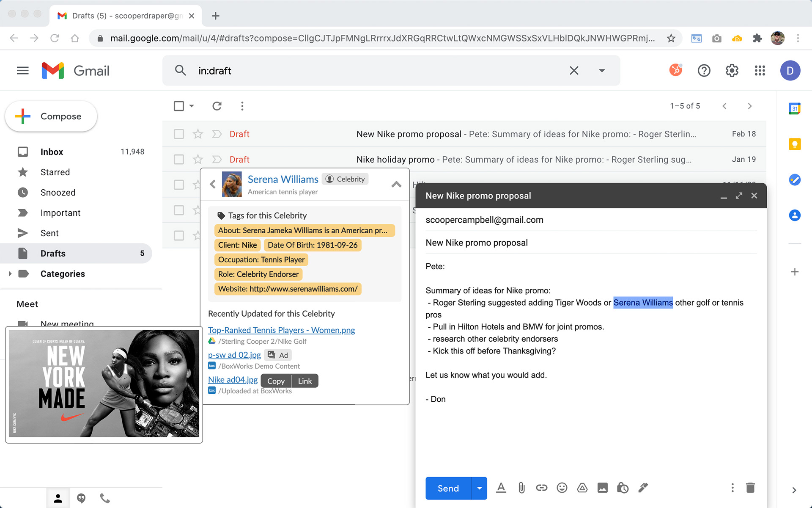
Task: Expand the Categories label
Action: click(x=10, y=274)
